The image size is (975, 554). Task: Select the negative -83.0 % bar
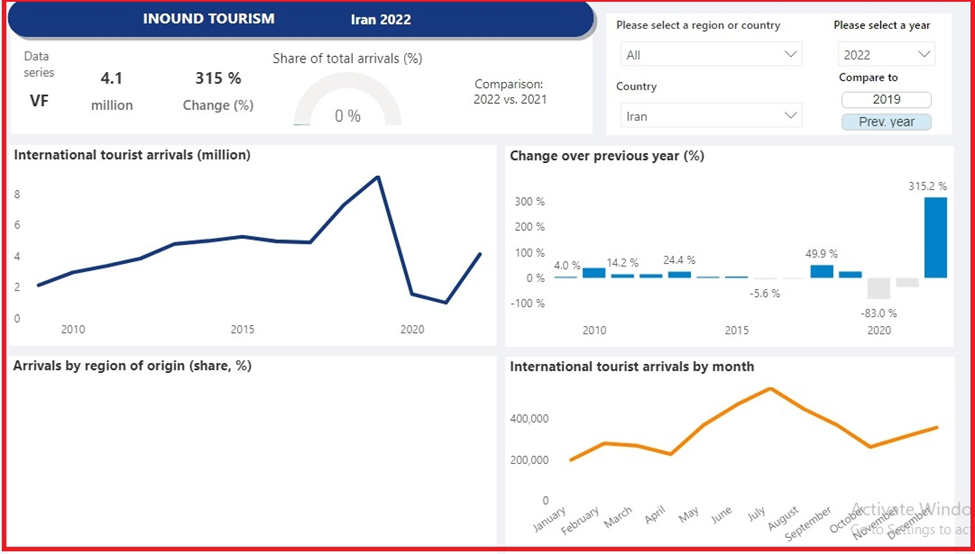[878, 288]
